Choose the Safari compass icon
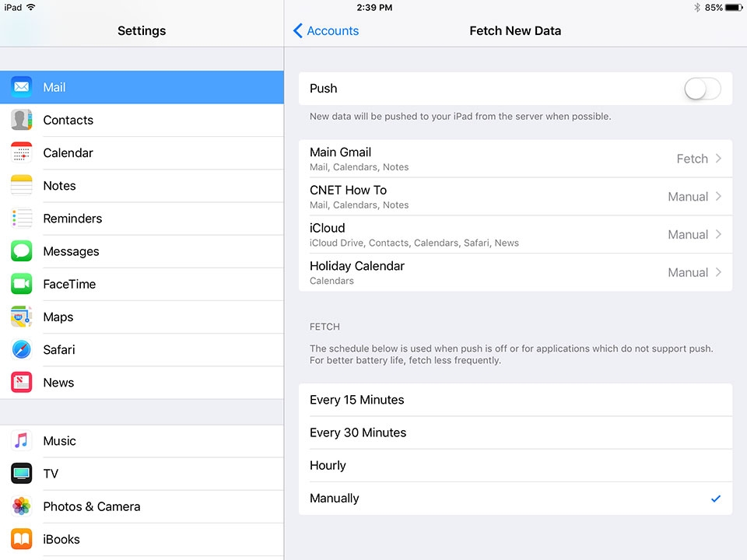 pyautogui.click(x=22, y=349)
